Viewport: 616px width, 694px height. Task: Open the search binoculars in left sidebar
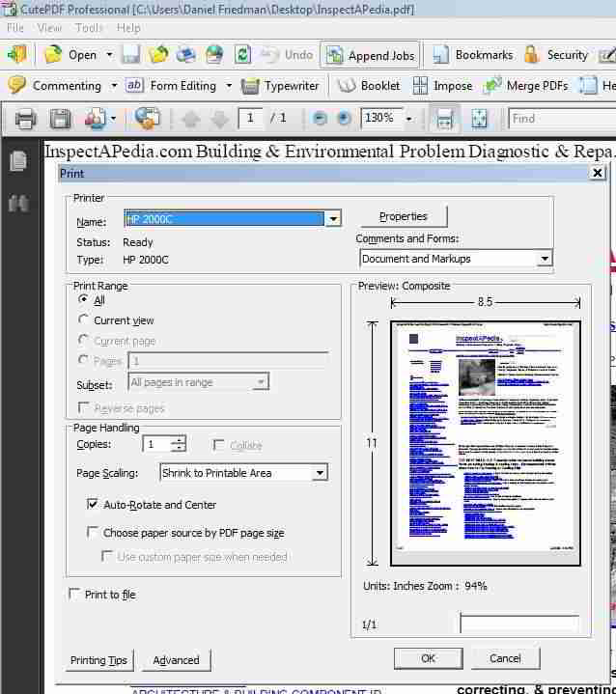click(18, 203)
